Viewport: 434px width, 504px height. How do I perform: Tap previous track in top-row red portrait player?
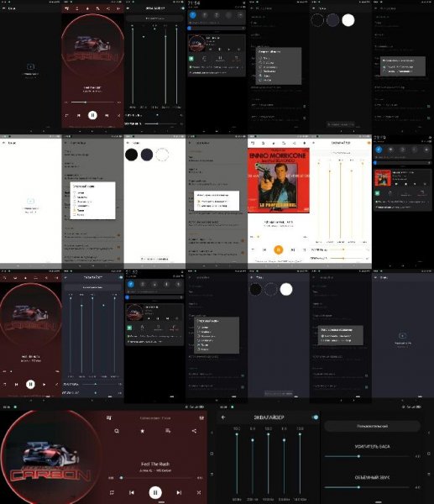(78, 115)
